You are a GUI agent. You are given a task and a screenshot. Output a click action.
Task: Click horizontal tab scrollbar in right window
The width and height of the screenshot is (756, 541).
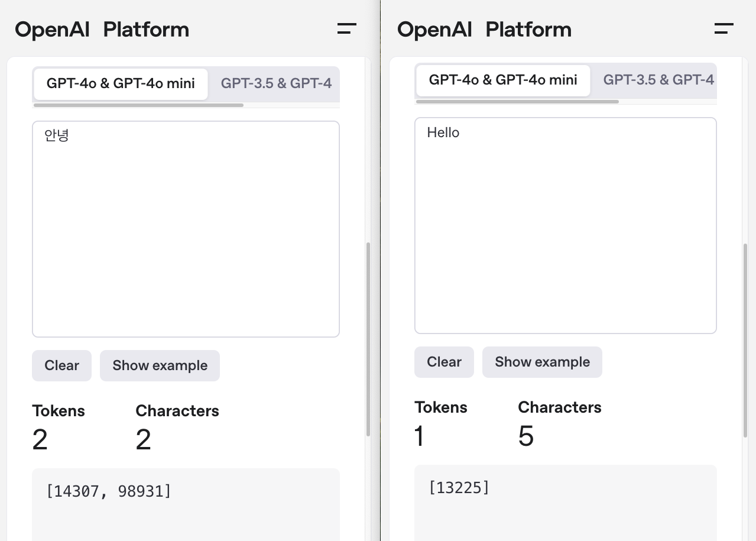pos(517,102)
